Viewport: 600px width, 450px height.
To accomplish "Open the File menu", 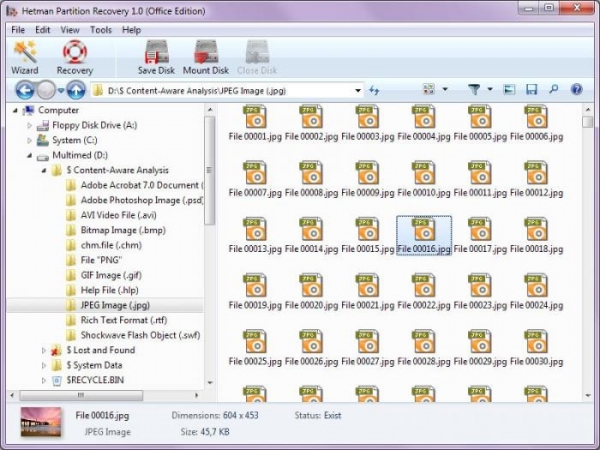I will tap(19, 30).
